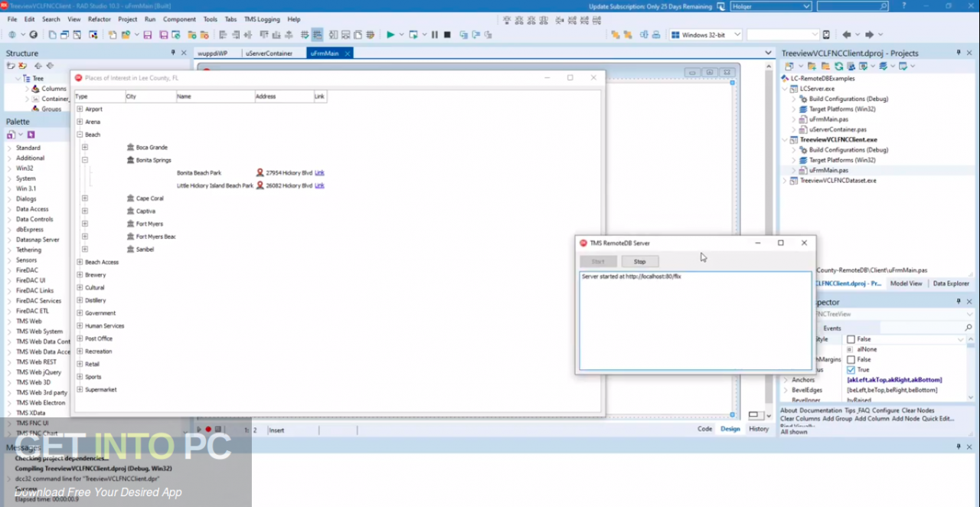Collapse the Bonita Springs city node
Image resolution: width=980 pixels, height=507 pixels.
[x=85, y=160]
